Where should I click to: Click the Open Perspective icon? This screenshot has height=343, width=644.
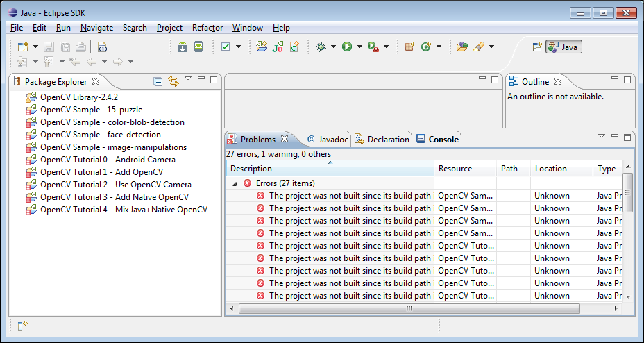(538, 47)
